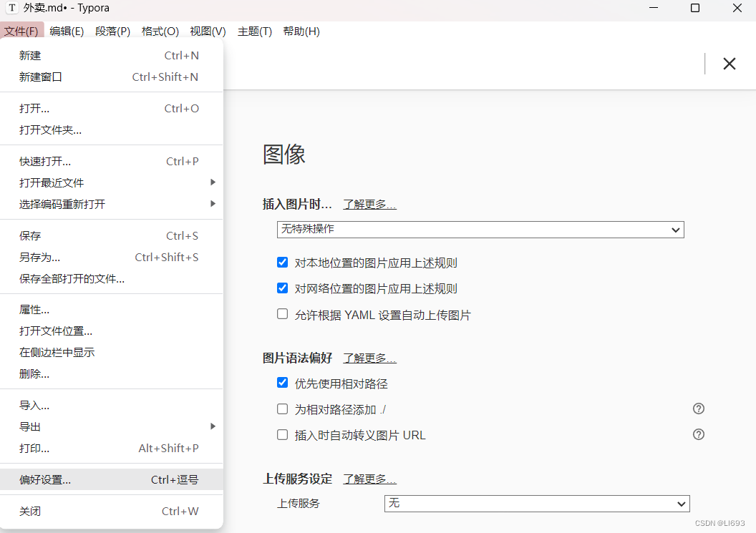The image size is (756, 533).
Task: Close the preferences panel with the X icon
Action: (x=729, y=64)
